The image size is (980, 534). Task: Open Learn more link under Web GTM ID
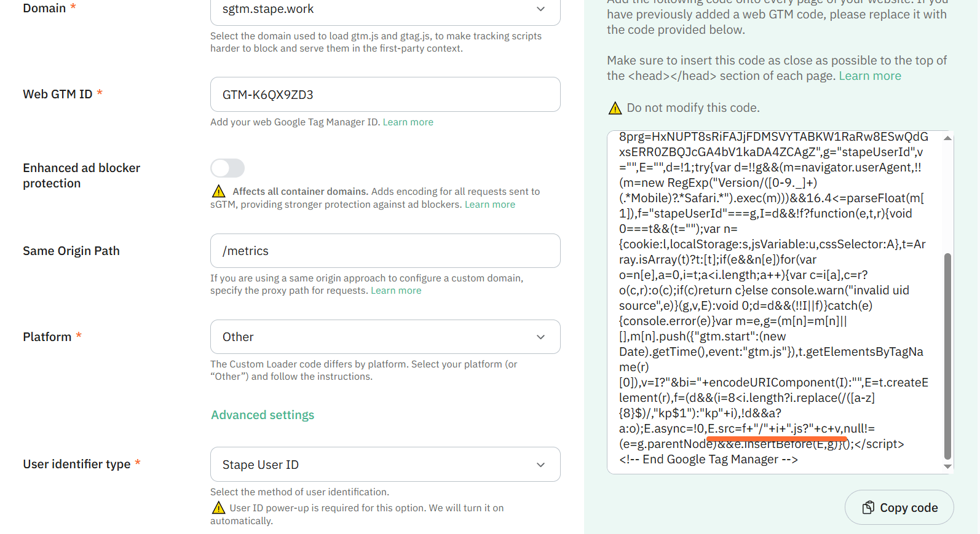[408, 122]
